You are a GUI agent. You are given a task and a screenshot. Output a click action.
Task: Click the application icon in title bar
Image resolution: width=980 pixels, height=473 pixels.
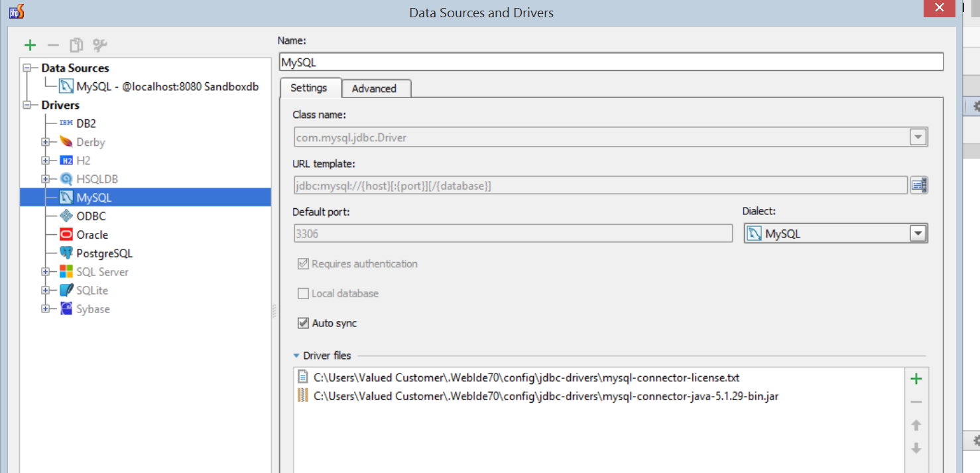point(17,11)
